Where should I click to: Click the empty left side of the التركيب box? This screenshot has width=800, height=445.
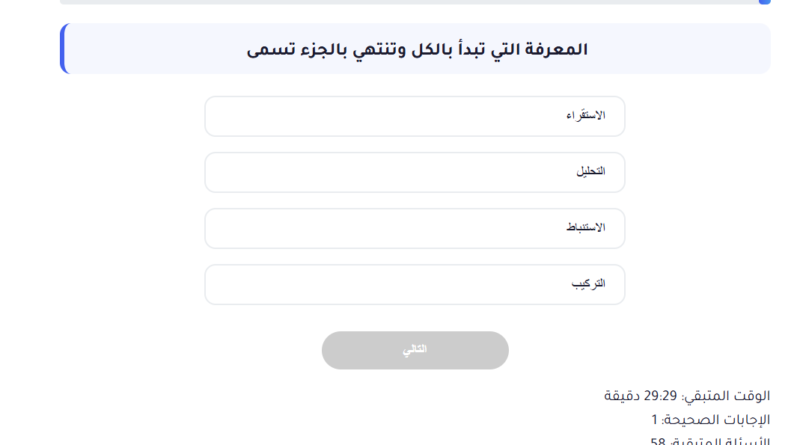300,284
